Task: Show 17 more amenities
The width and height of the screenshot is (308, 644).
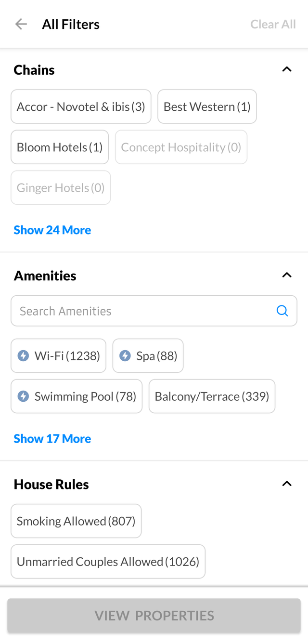Action: click(52, 438)
